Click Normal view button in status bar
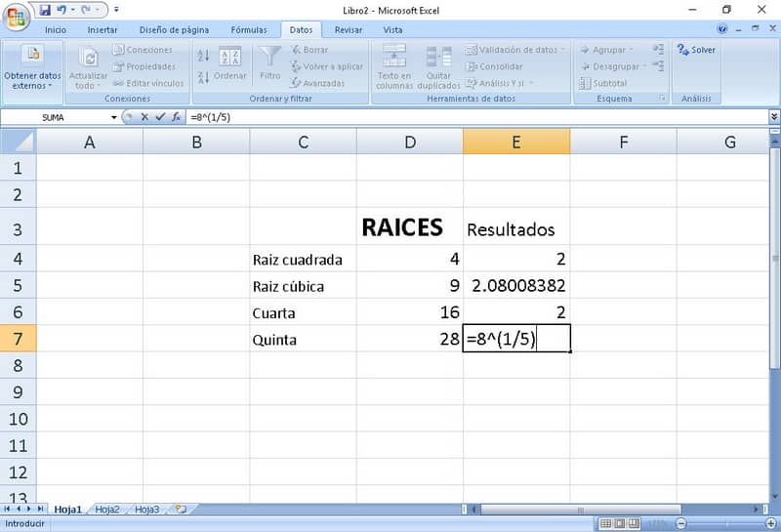This screenshot has width=781, height=532. tap(605, 523)
